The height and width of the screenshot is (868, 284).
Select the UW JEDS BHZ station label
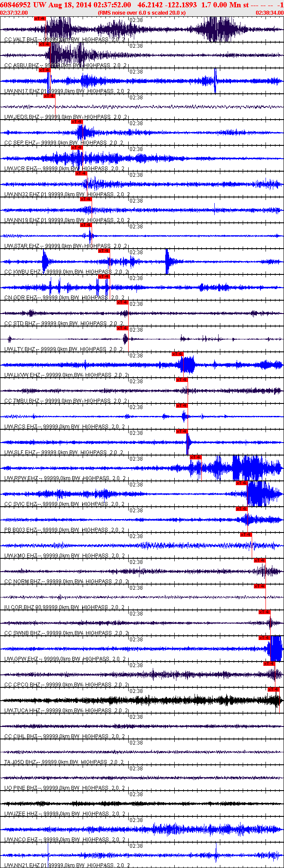click(65, 117)
